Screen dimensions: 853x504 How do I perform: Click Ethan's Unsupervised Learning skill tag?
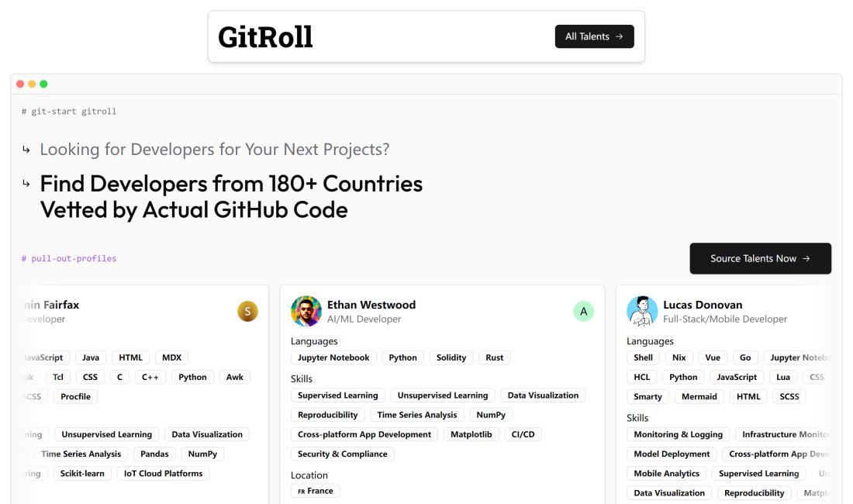pyautogui.click(x=443, y=395)
